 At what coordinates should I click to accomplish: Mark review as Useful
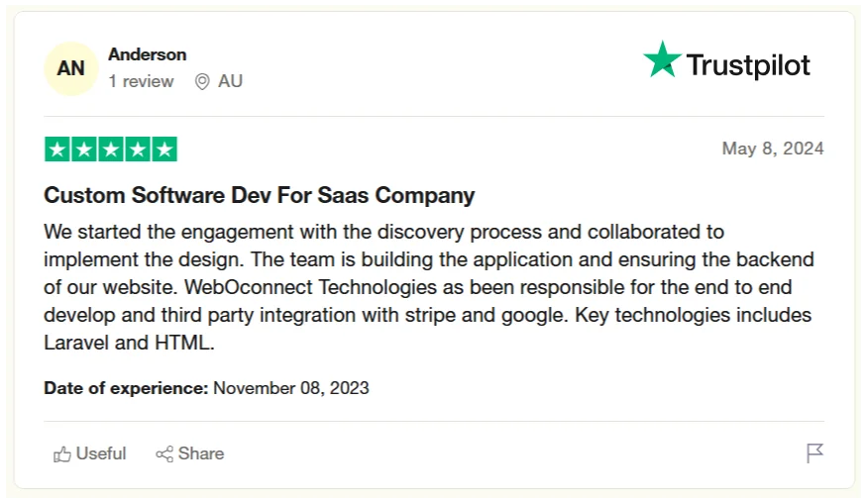point(90,453)
